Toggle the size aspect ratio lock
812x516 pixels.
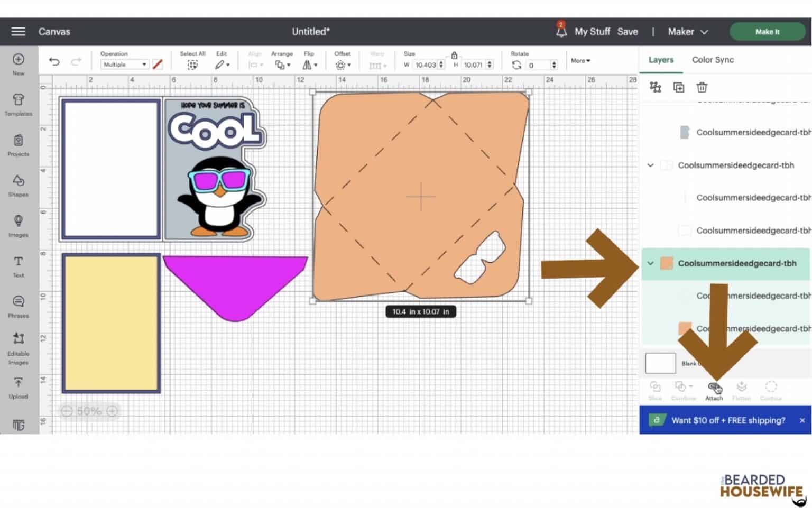pos(454,56)
